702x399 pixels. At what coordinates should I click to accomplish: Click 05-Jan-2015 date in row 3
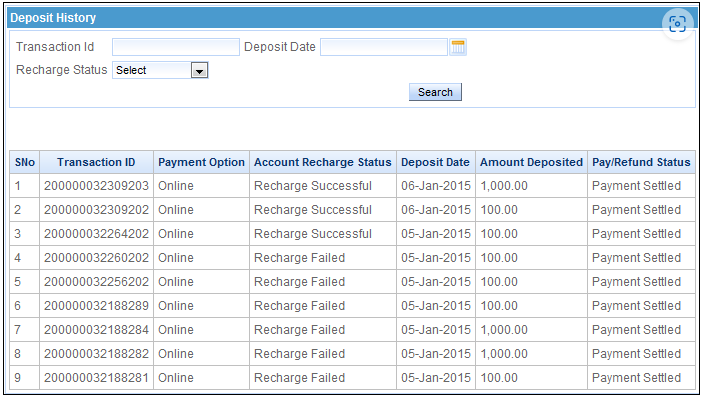(436, 234)
